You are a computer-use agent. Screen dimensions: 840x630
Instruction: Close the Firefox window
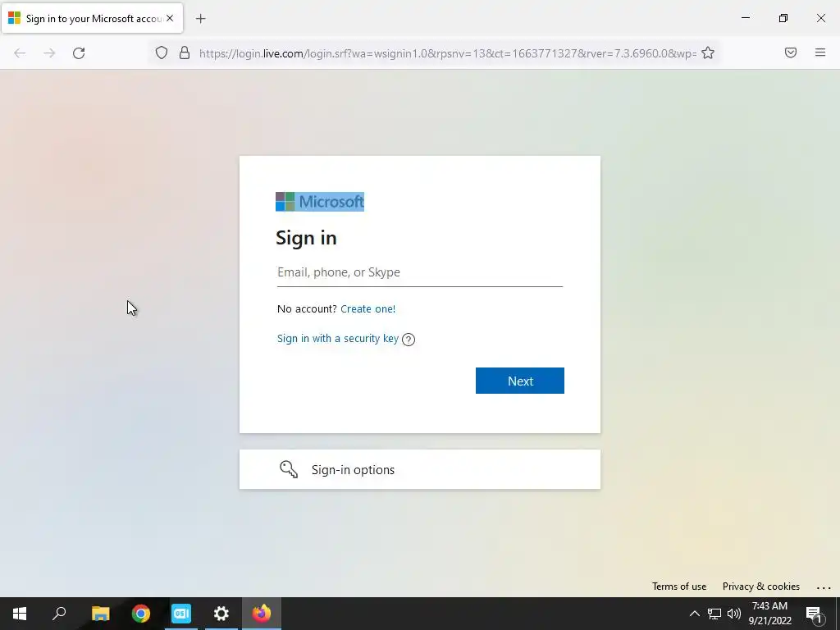(x=820, y=18)
